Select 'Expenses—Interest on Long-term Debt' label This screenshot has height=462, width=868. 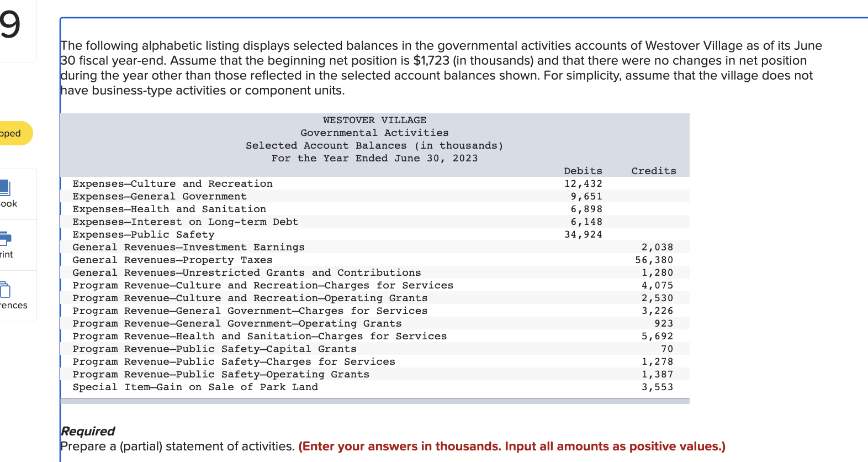(185, 222)
